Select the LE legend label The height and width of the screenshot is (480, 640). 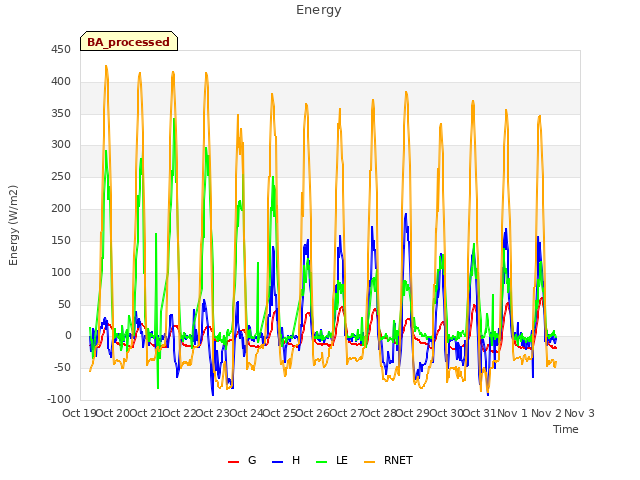(x=342, y=460)
